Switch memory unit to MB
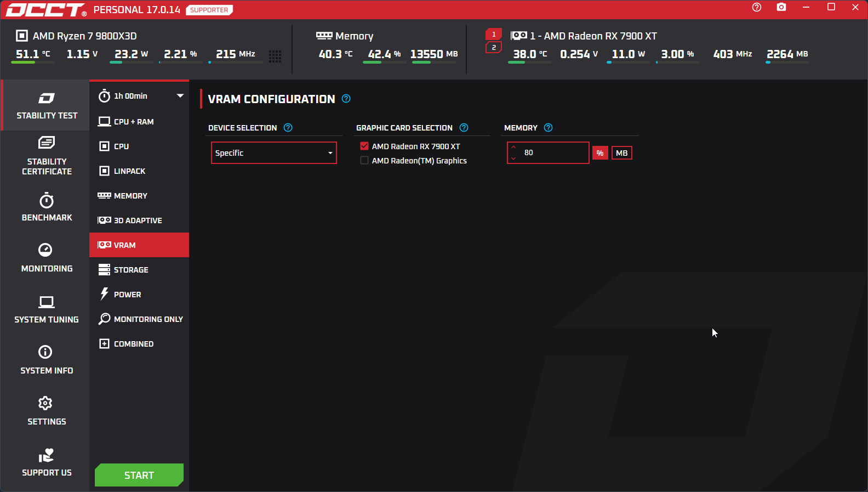The width and height of the screenshot is (868, 492). 621,153
